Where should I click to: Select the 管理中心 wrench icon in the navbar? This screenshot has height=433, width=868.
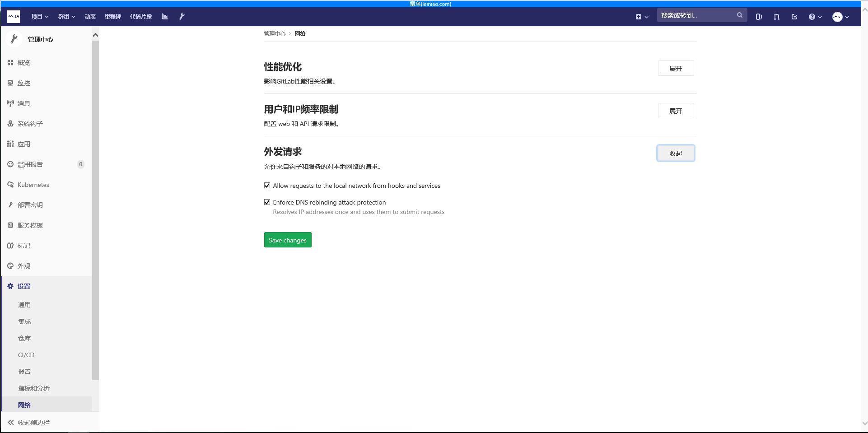click(x=182, y=16)
